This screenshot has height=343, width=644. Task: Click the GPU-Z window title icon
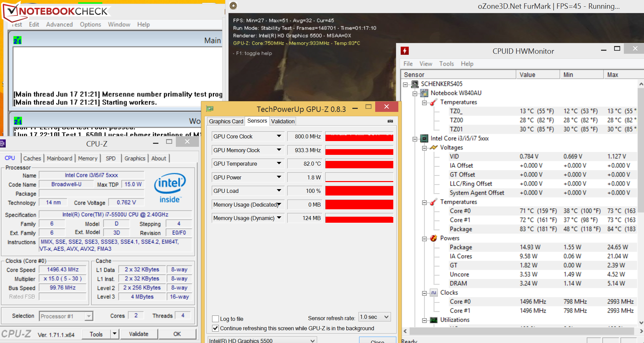click(210, 109)
